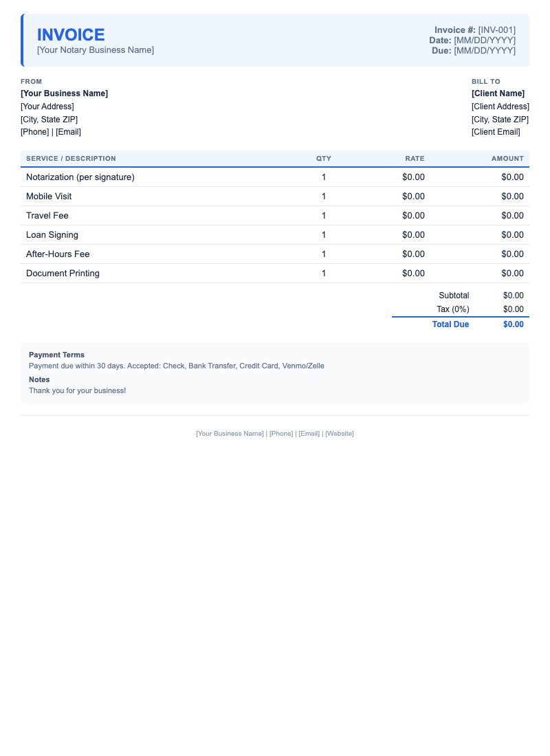The width and height of the screenshot is (550, 756).
Task: Click the Subtotal $0.00 value
Action: coord(514,296)
